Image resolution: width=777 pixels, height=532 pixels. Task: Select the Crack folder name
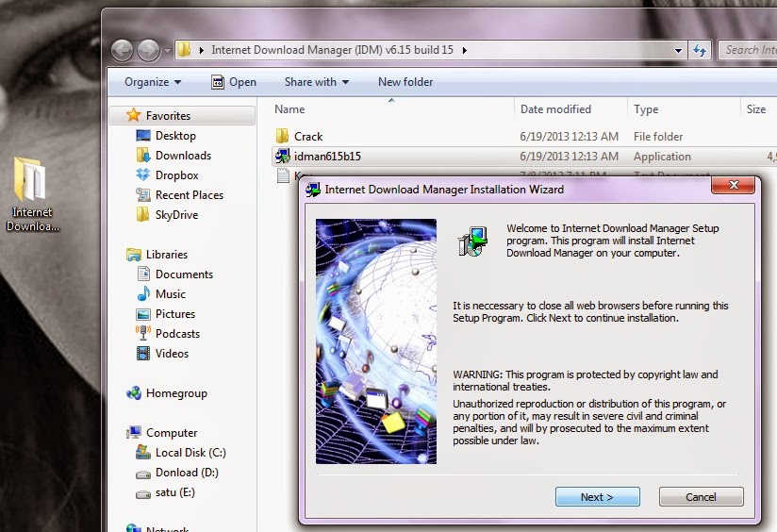308,137
